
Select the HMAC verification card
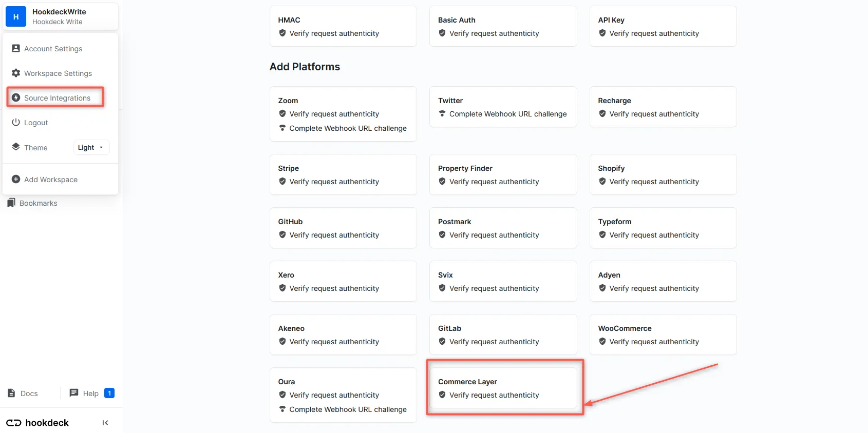point(343,26)
